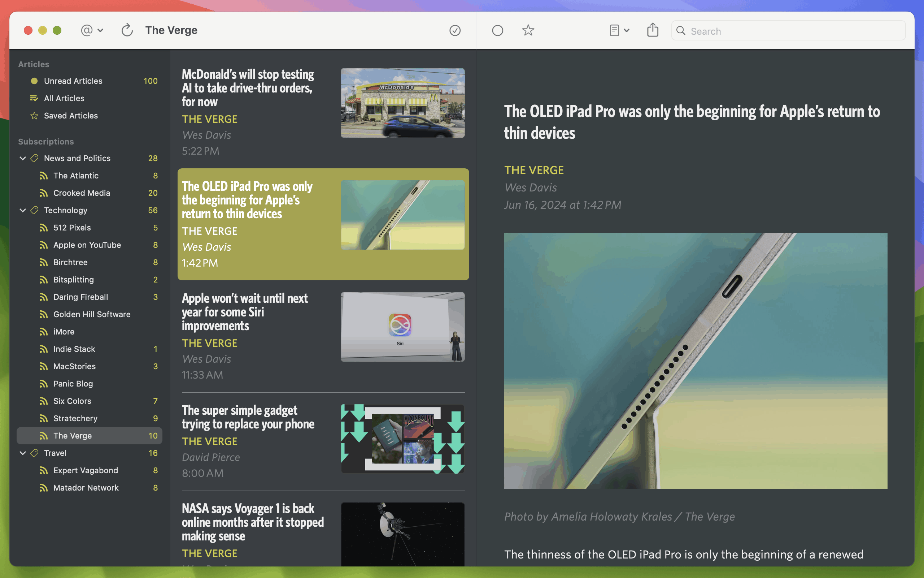Open super simple gadget article
924x578 pixels.
323,441
